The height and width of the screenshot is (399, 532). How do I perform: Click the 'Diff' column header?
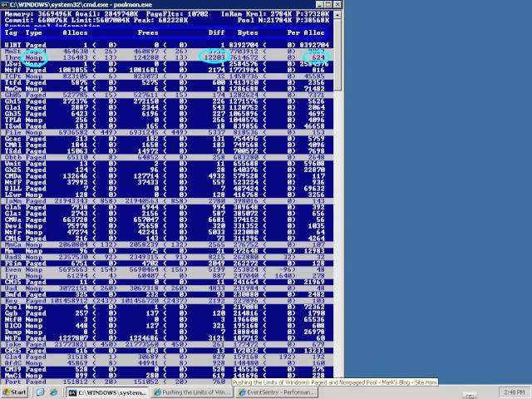tap(216, 33)
